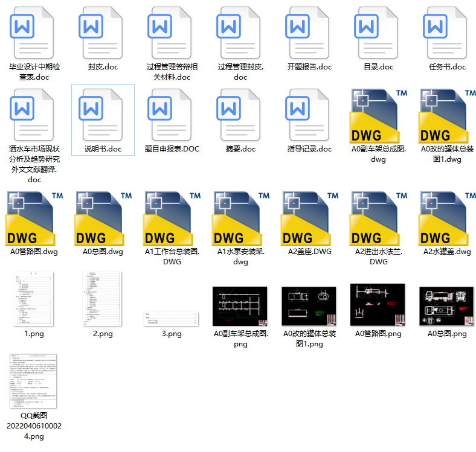
Task: Select the 摘要.doc document icon
Action: (x=240, y=115)
